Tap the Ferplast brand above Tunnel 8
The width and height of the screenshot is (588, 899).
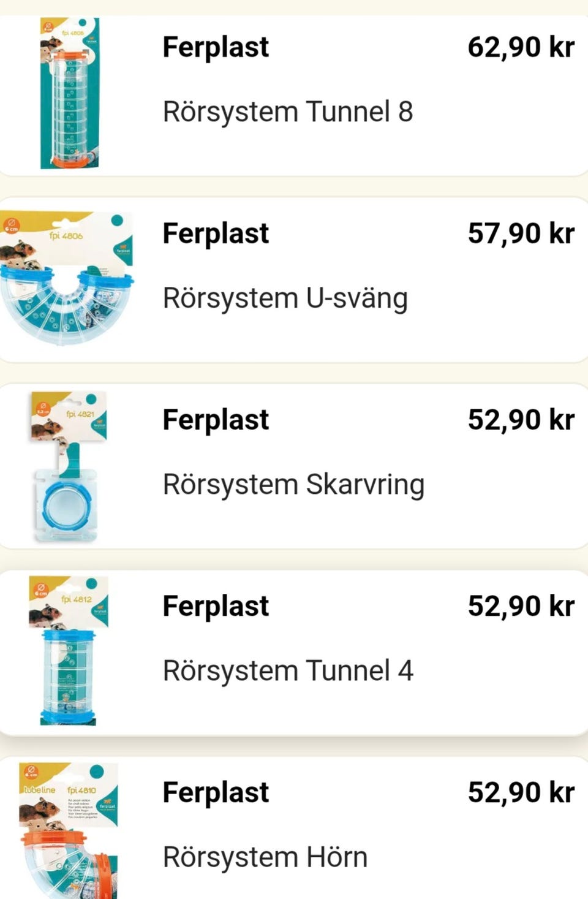pyautogui.click(x=216, y=48)
